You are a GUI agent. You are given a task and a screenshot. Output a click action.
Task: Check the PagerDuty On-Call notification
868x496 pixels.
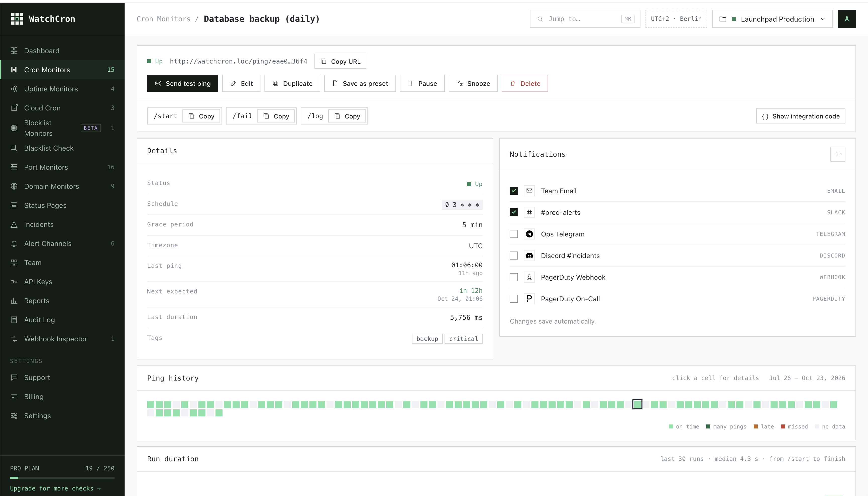coord(514,299)
